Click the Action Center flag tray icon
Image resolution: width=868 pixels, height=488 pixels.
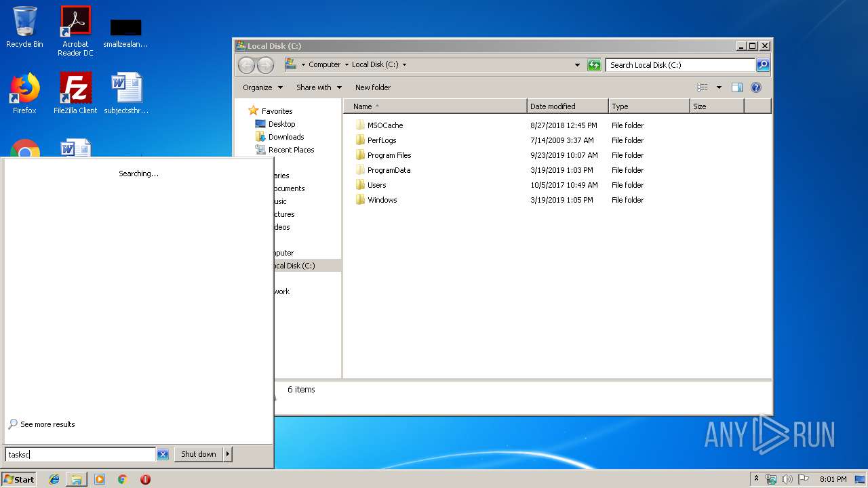(x=804, y=479)
